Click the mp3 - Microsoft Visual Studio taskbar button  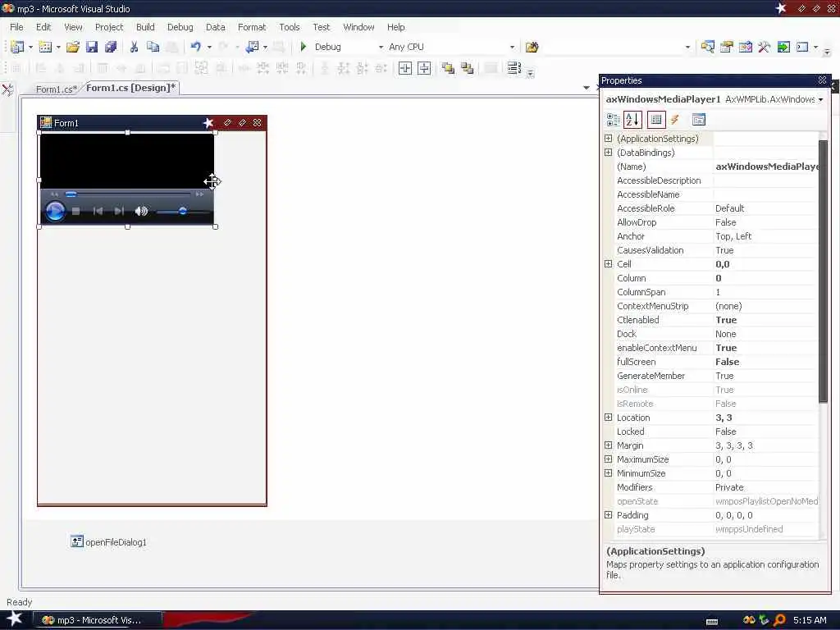(98, 620)
